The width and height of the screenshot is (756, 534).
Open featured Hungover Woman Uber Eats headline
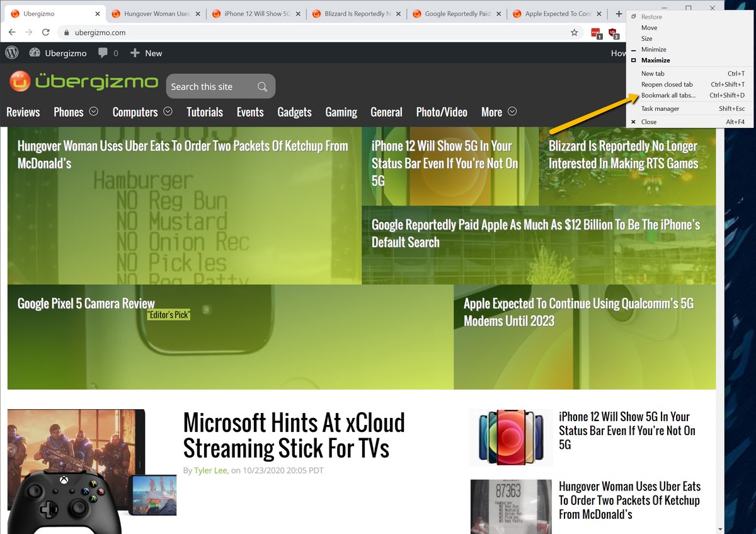[x=183, y=154]
